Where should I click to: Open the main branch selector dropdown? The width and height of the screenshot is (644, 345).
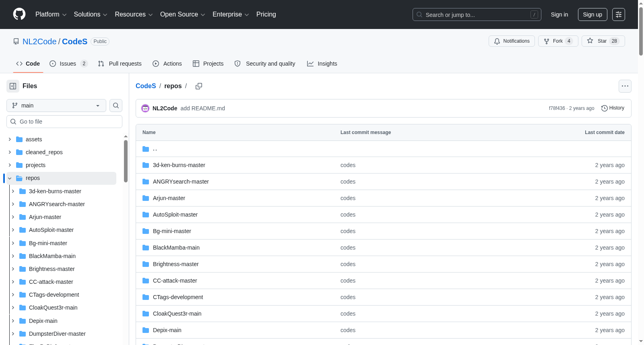tap(56, 105)
